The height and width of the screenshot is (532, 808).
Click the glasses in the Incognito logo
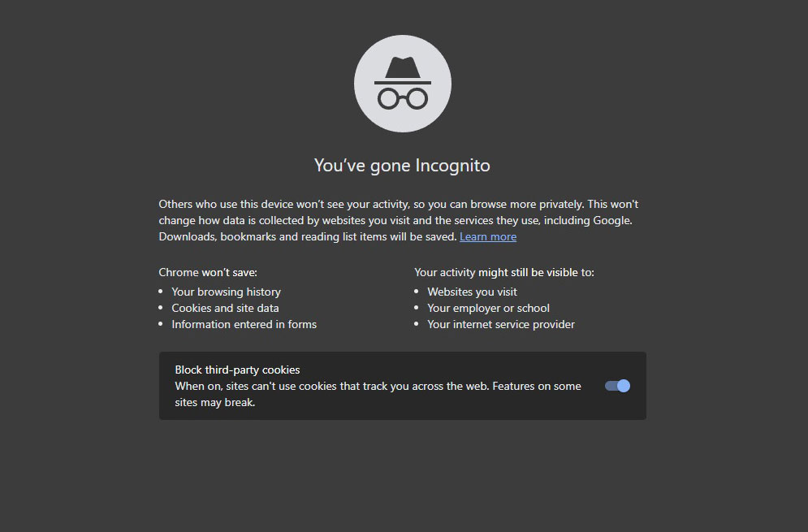(x=403, y=98)
